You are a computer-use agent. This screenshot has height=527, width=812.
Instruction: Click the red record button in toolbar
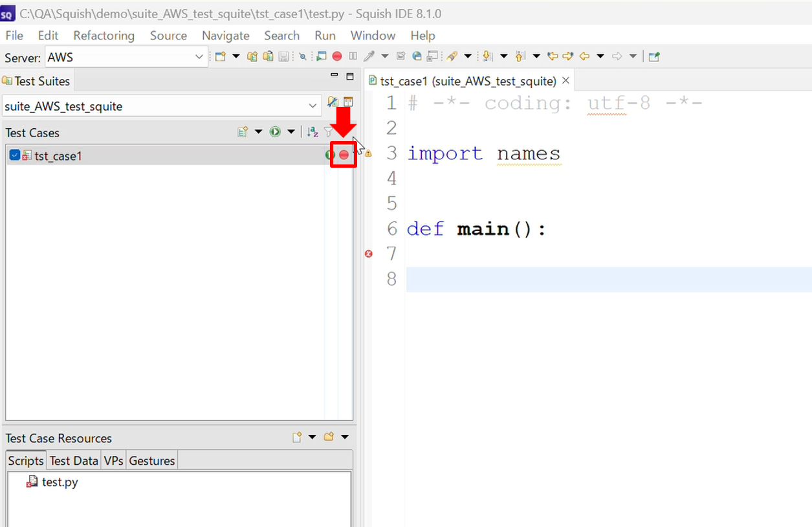336,56
